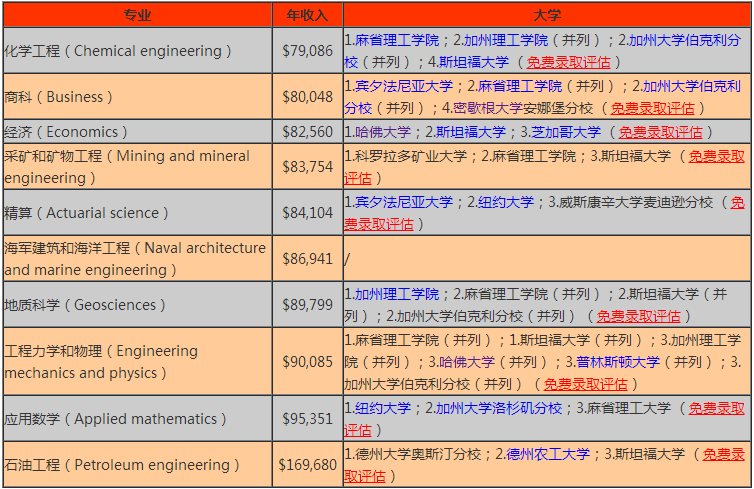Click the 商科 (Business) cell

pyautogui.click(x=138, y=97)
